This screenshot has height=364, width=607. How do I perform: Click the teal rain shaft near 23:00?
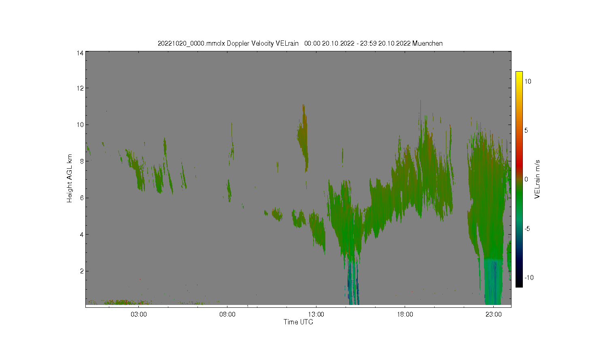493,282
